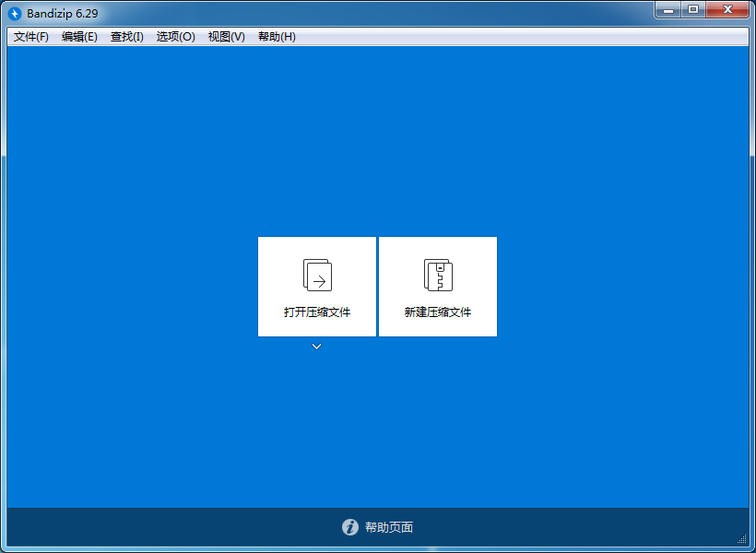The width and height of the screenshot is (756, 553).
Task: Click the Bandizip app icon in title bar
Action: click(x=15, y=13)
